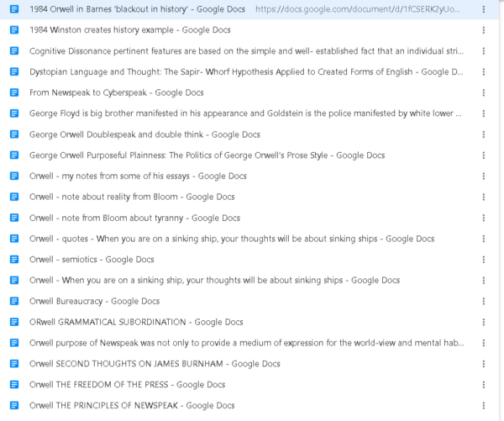Select 'Orwell - my notes from some of his essays'
504x421 pixels.
click(x=138, y=176)
